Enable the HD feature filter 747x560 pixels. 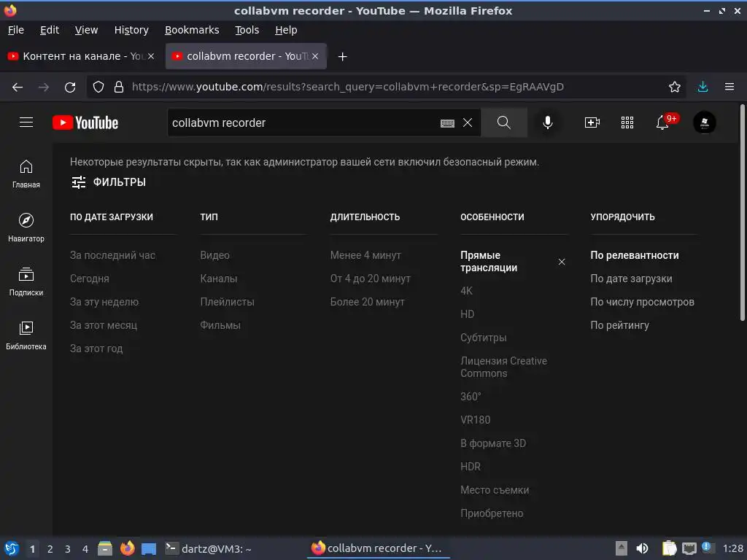point(468,314)
